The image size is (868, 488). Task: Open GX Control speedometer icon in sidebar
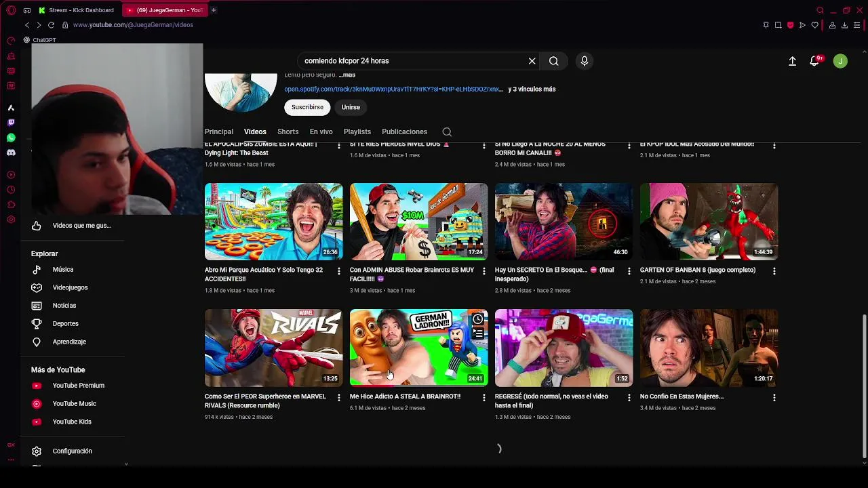tap(11, 41)
